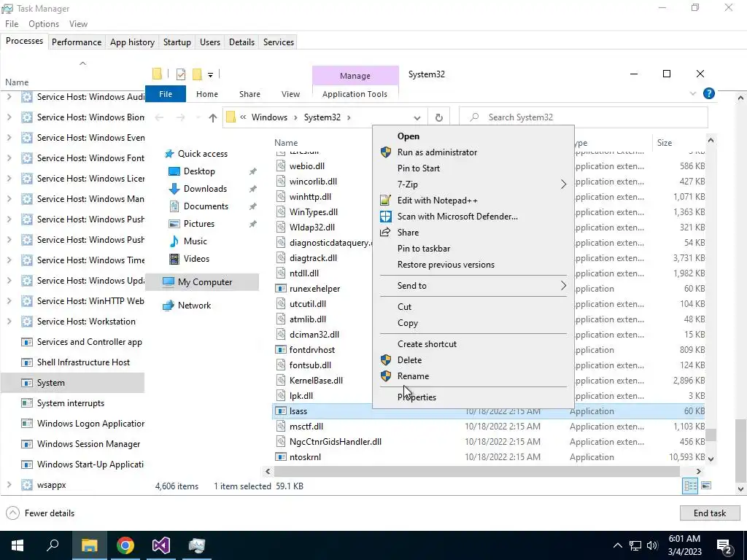
Task: Open Task Manager Options menu
Action: pyautogui.click(x=43, y=24)
